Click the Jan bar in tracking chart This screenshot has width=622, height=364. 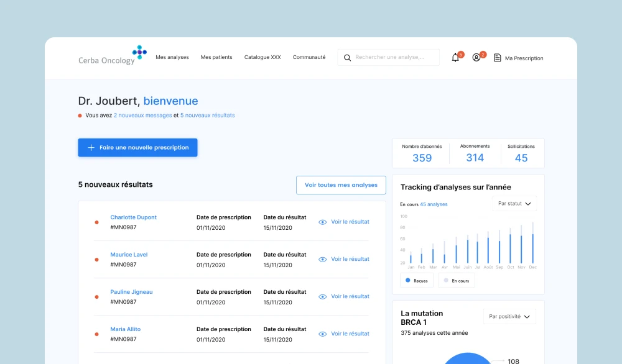[x=411, y=257]
